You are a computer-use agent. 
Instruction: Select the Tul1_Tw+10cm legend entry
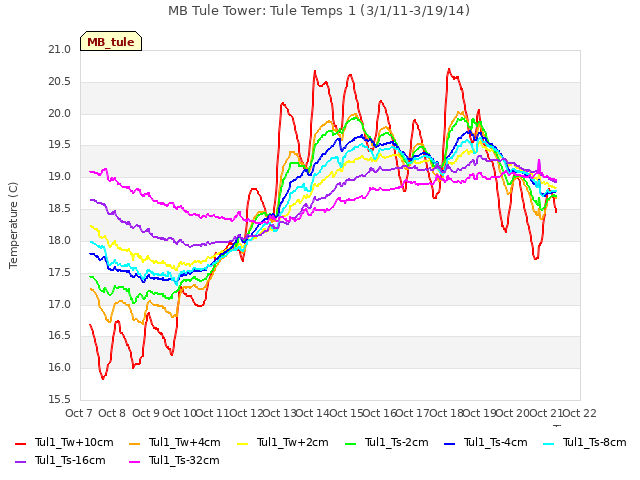(x=64, y=442)
